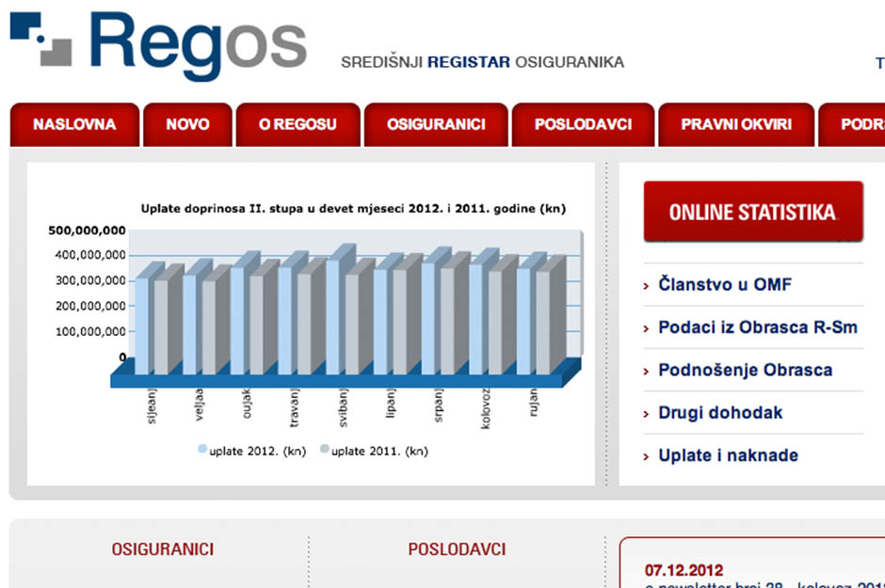Click the light blue uplate 2012 legend swatch
The height and width of the screenshot is (588, 885).
[x=202, y=451]
